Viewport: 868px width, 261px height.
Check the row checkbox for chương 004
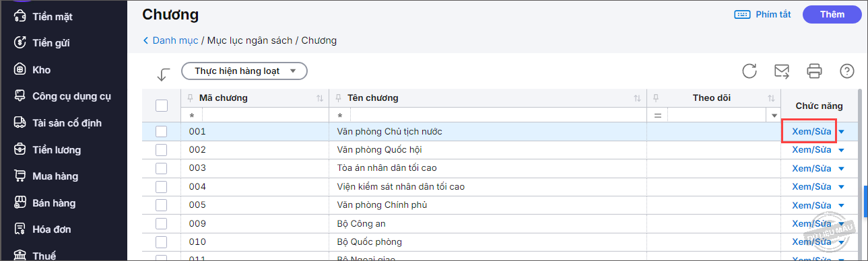point(161,187)
